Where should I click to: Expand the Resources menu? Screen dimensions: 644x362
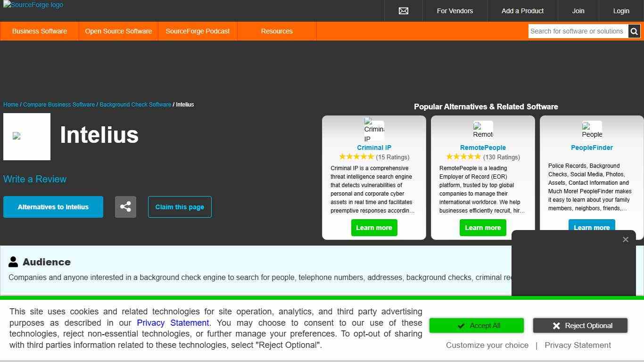coord(277,31)
